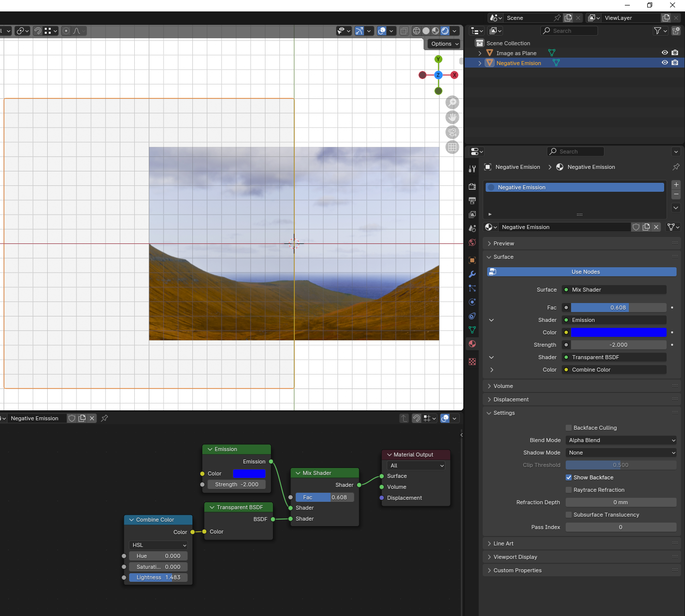Click the blue Emission Color swatch in properties
Viewport: 685px width, 616px height.
(619, 332)
